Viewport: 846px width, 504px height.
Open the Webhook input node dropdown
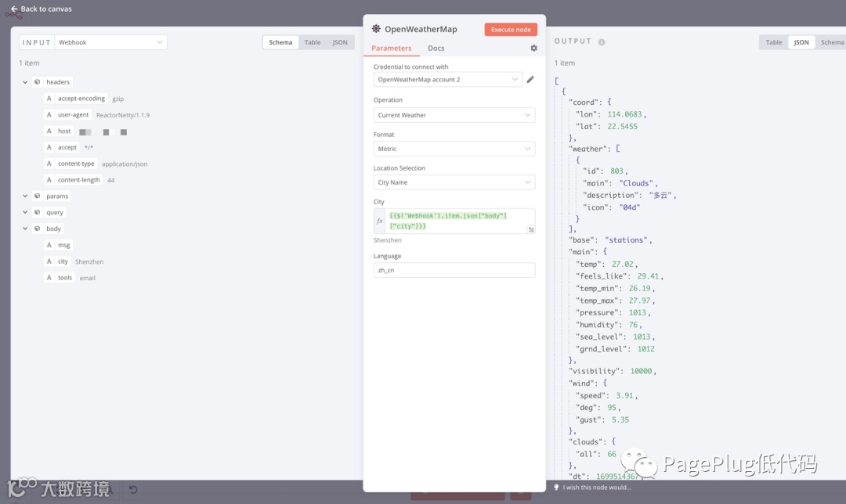coord(110,42)
